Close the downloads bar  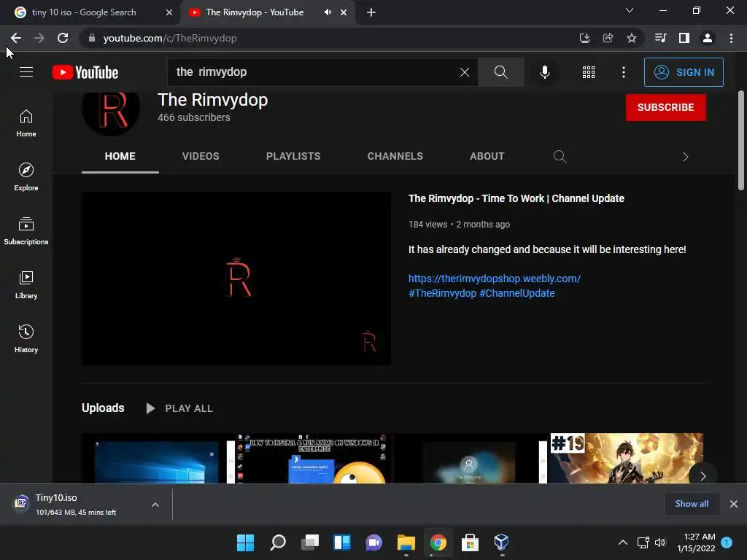click(734, 504)
